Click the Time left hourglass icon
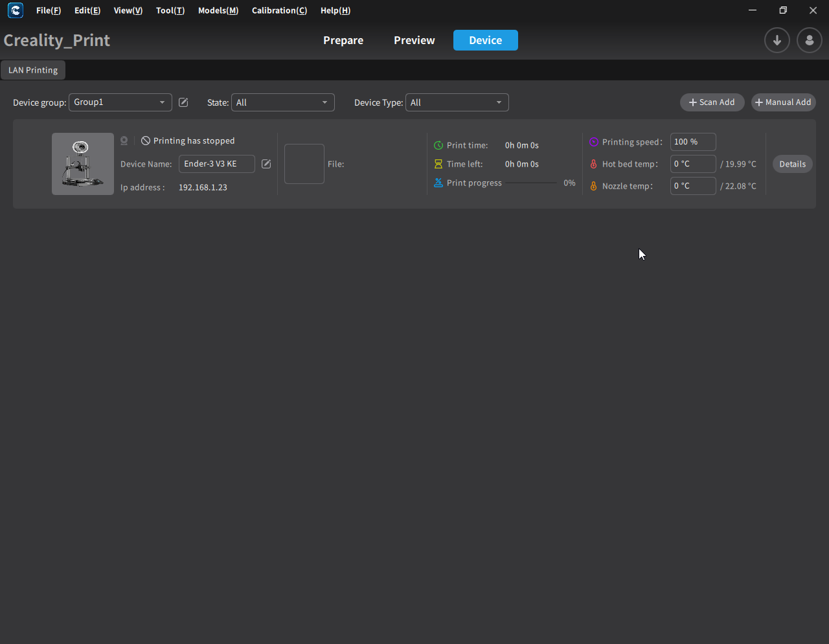Screen dimensions: 829x644 [438, 164]
